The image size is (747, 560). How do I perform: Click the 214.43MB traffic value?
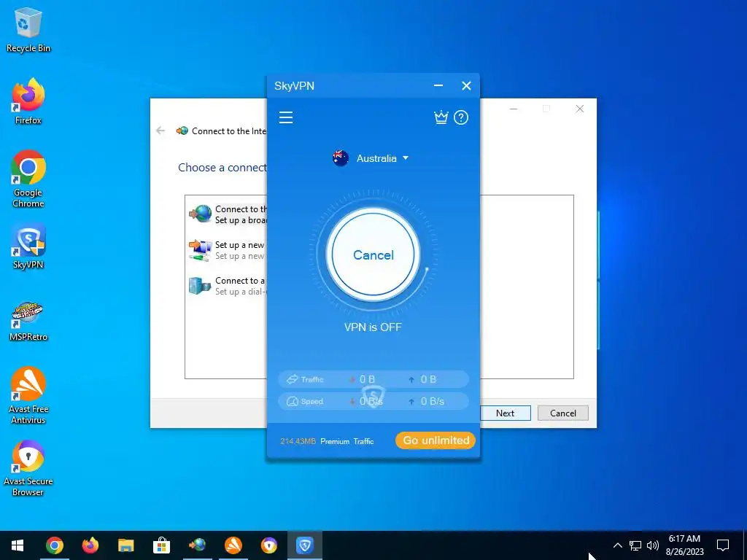[298, 441]
